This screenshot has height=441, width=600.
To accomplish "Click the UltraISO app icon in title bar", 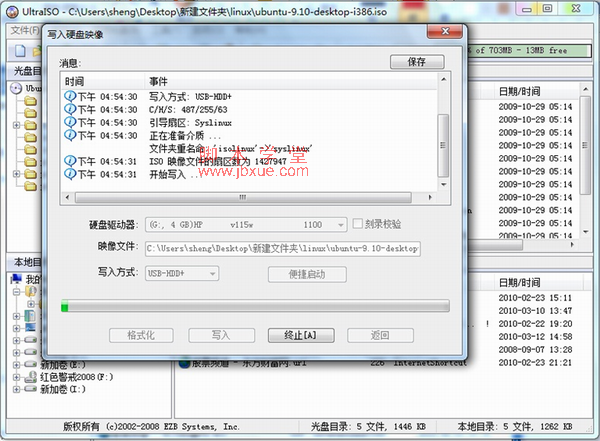I will pyautogui.click(x=12, y=11).
